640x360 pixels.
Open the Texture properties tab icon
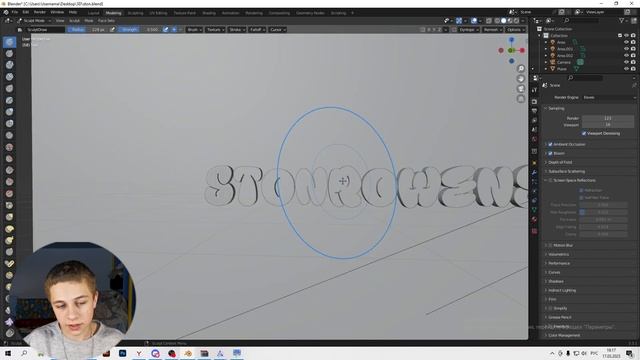(x=534, y=231)
